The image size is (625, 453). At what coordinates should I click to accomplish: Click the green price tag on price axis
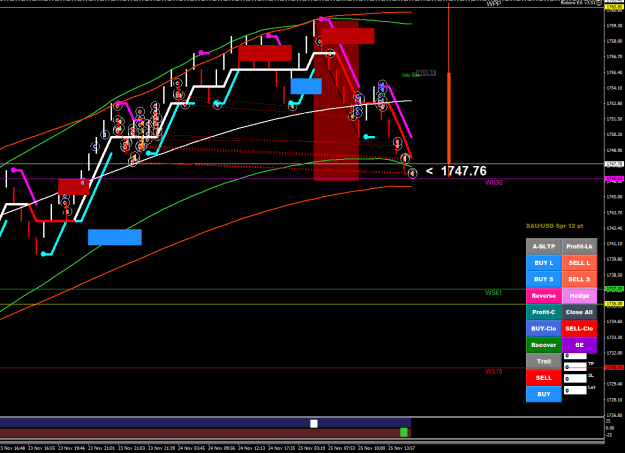pyautogui.click(x=614, y=289)
